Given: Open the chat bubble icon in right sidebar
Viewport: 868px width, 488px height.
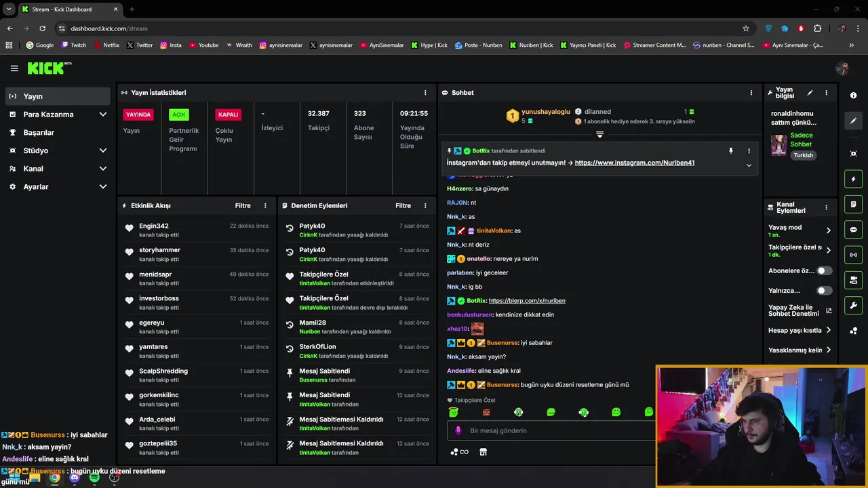Looking at the screenshot, I should (854, 230).
